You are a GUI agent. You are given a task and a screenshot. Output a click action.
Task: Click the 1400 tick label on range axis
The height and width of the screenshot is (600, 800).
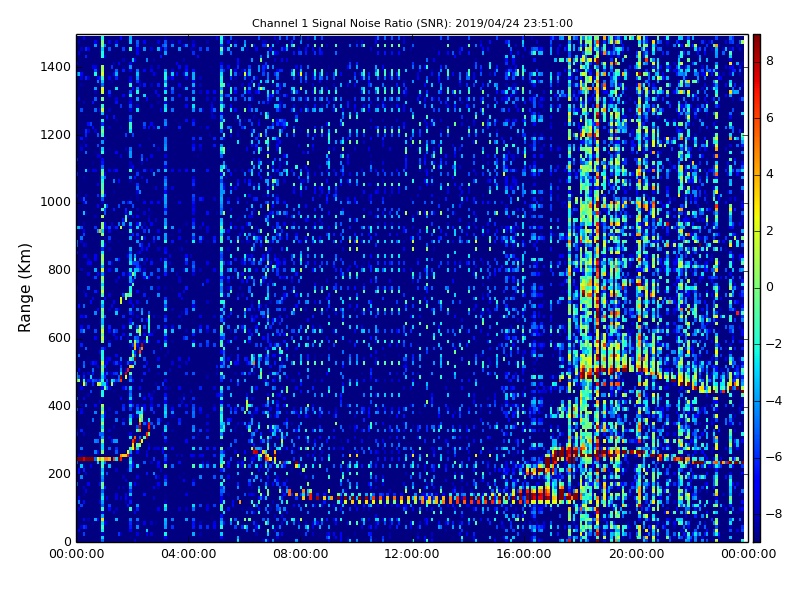56,67
